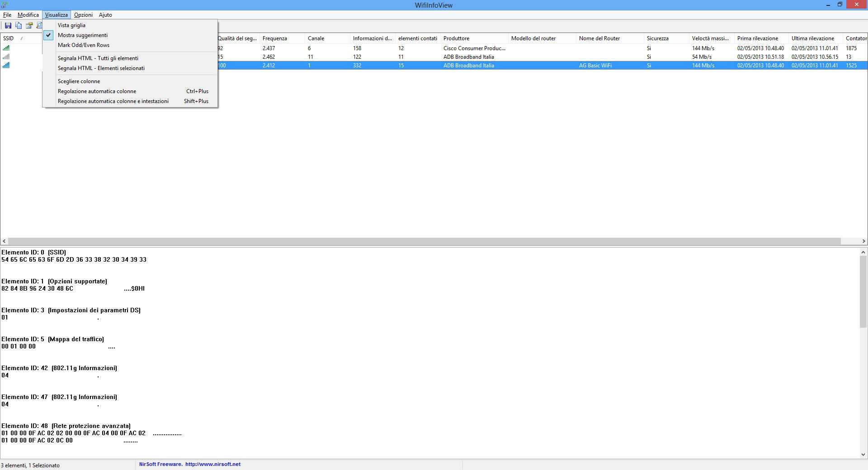The height and width of the screenshot is (470, 868).
Task: Open the Opzioni menu
Action: 83,15
